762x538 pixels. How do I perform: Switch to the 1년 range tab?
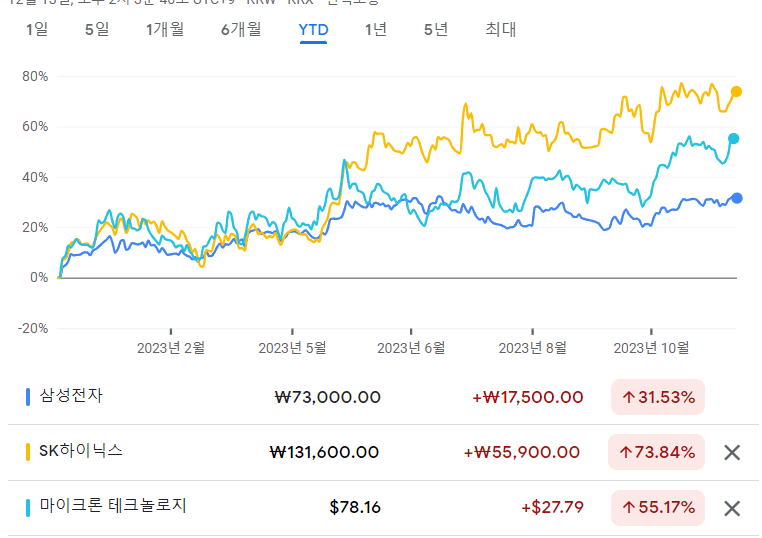pyautogui.click(x=376, y=30)
